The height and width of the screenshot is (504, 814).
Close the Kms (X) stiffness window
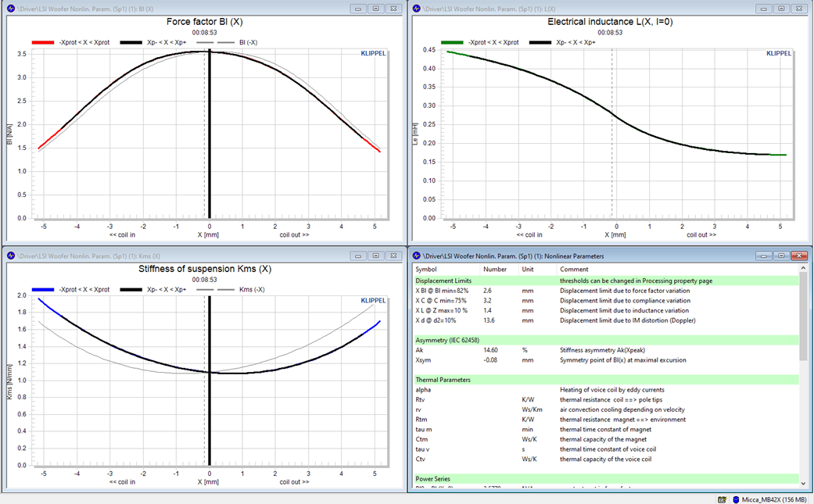[394, 256]
